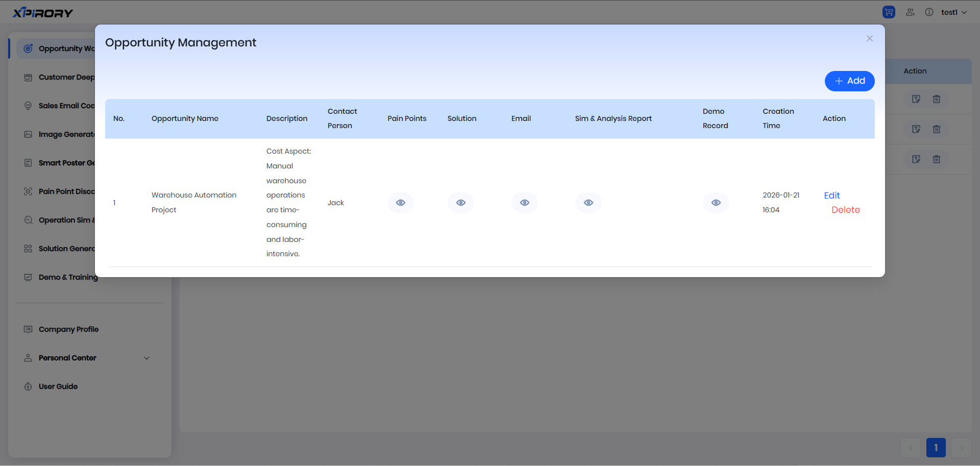Close the Opportunity Management dialog

(x=870, y=38)
